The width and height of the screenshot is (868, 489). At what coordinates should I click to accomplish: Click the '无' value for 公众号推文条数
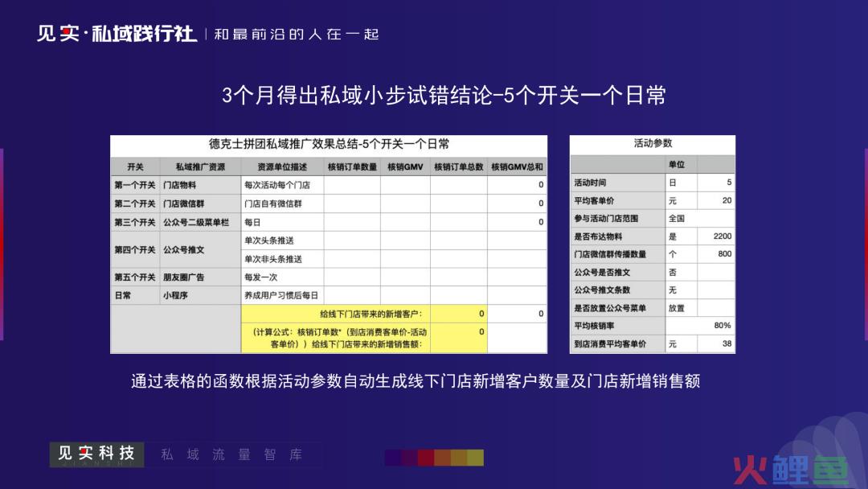[x=682, y=290]
